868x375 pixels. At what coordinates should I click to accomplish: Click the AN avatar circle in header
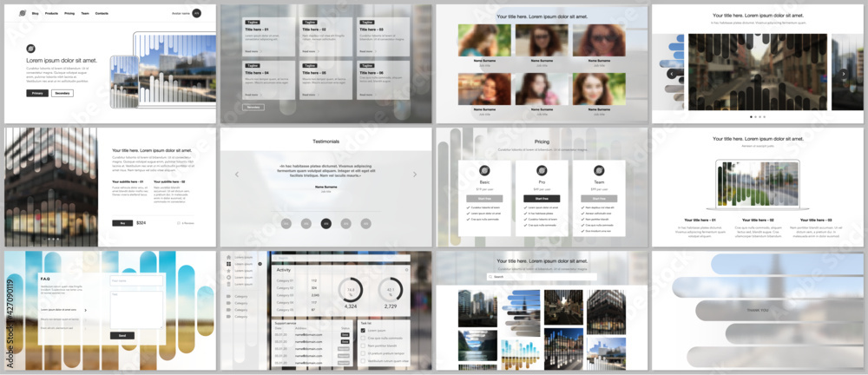196,13
